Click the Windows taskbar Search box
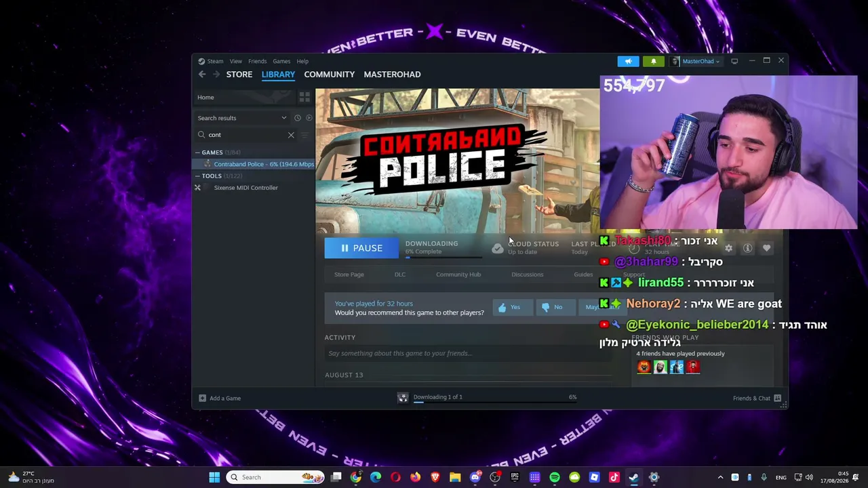Viewport: 868px width, 488px height. [x=275, y=477]
